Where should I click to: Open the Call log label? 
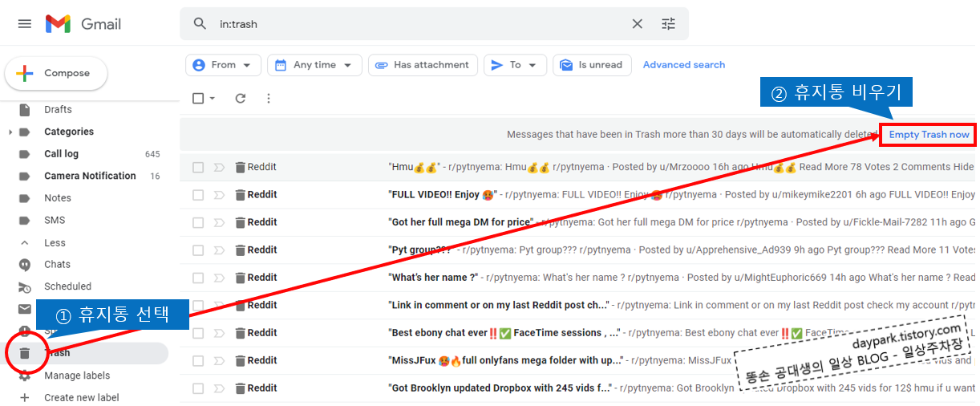(x=61, y=154)
